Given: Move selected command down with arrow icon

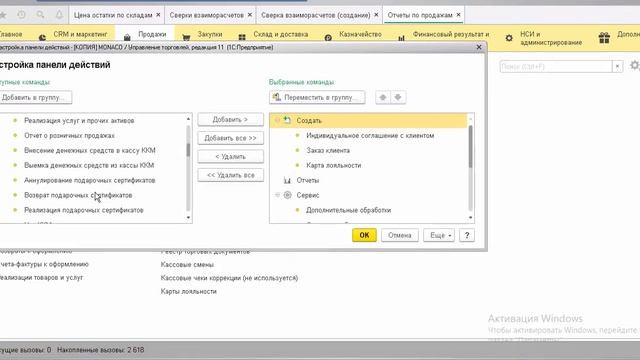Looking at the screenshot, I should [x=398, y=97].
